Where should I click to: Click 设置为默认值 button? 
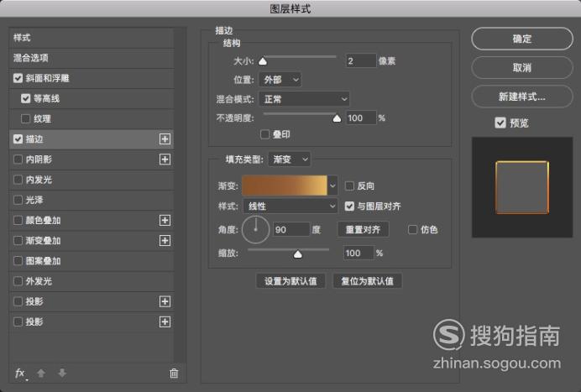(290, 281)
